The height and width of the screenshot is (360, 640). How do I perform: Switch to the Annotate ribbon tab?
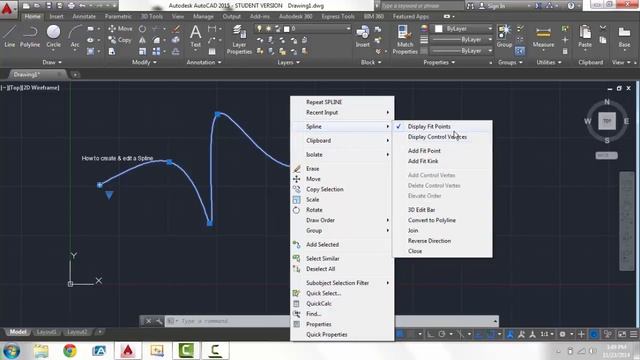[x=84, y=16]
